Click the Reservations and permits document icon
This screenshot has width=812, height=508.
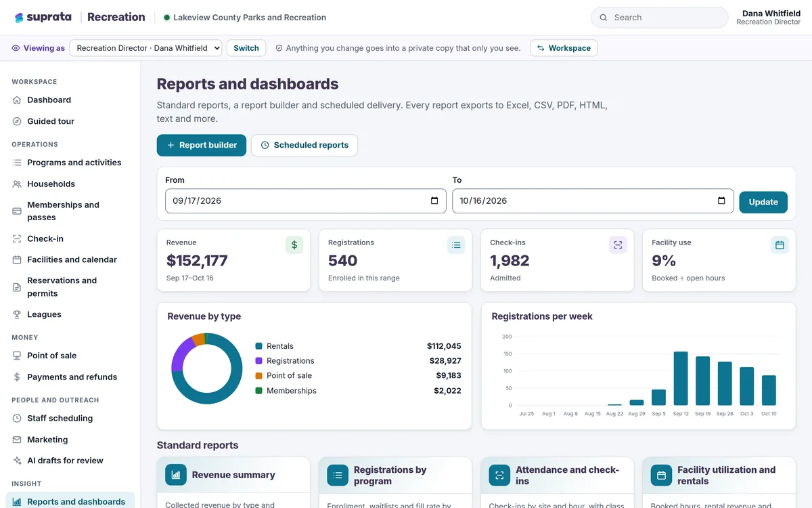point(17,287)
